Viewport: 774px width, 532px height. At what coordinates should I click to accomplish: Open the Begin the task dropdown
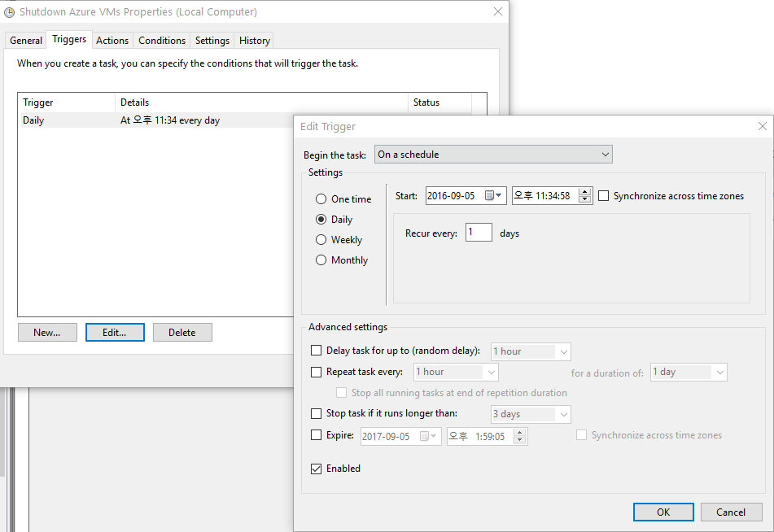[493, 155]
